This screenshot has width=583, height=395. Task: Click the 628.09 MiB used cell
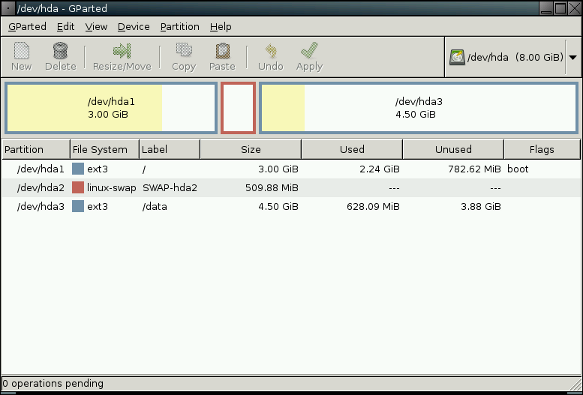pyautogui.click(x=373, y=206)
